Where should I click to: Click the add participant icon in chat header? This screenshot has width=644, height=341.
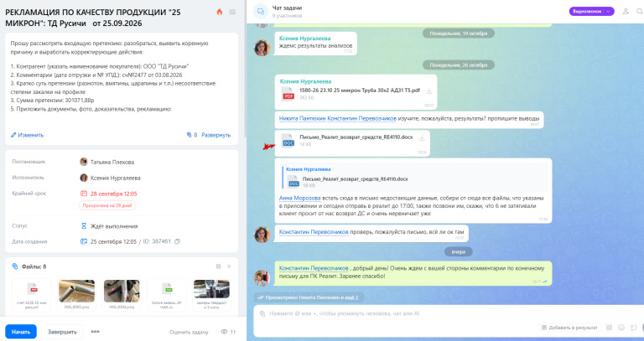[x=626, y=12]
